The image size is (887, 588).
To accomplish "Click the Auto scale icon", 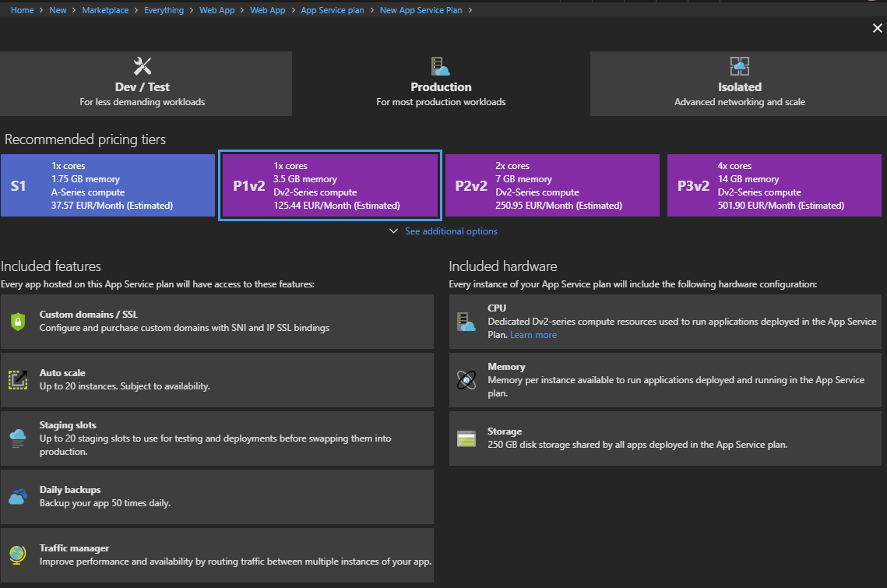I will coord(17,379).
